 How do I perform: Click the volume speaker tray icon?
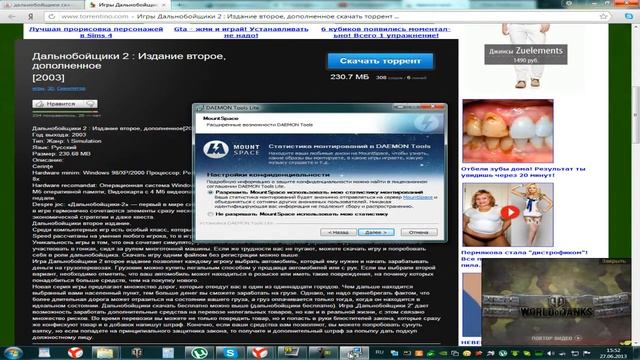[550, 353]
